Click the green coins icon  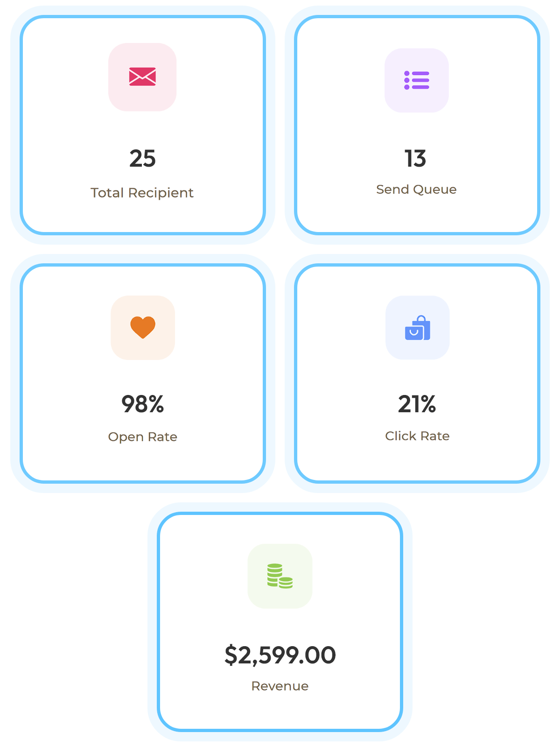pos(280,576)
